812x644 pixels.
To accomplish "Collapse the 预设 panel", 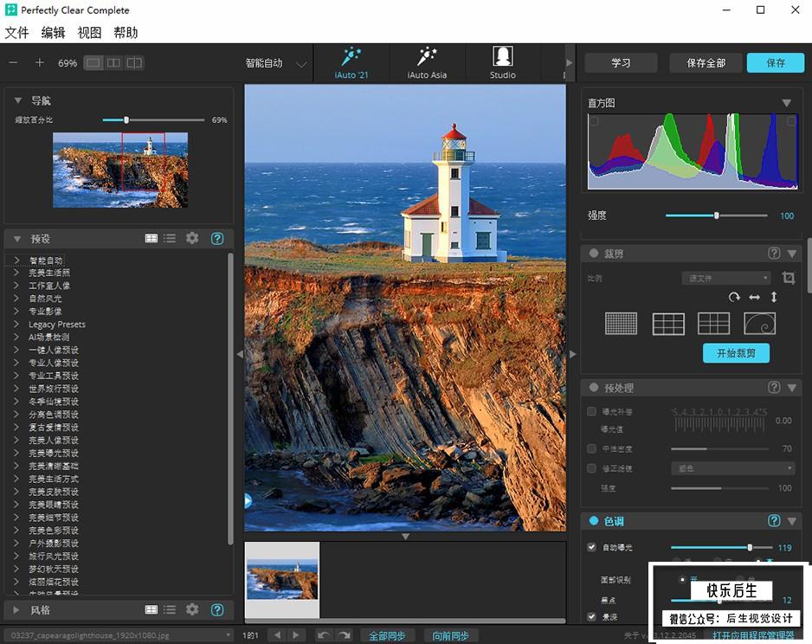I will (x=17, y=239).
